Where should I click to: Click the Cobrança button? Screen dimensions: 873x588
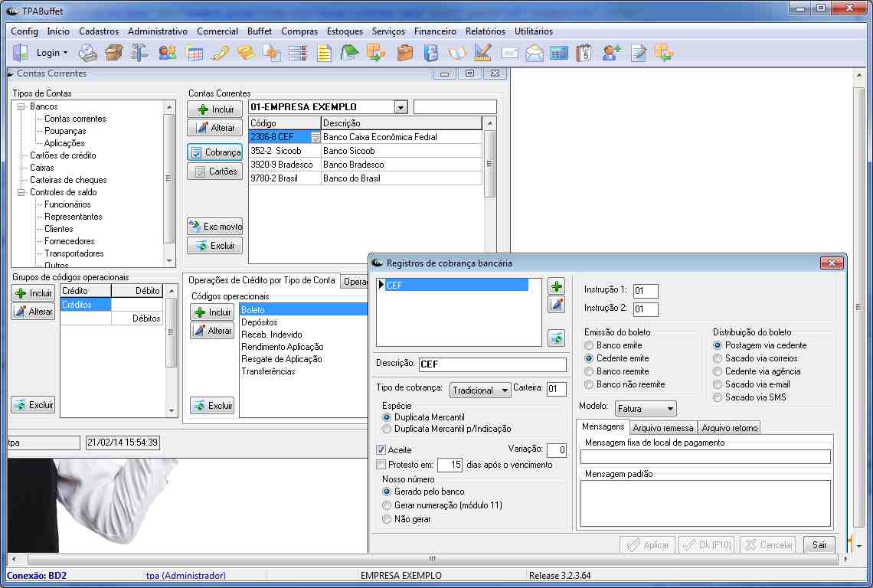click(x=215, y=152)
